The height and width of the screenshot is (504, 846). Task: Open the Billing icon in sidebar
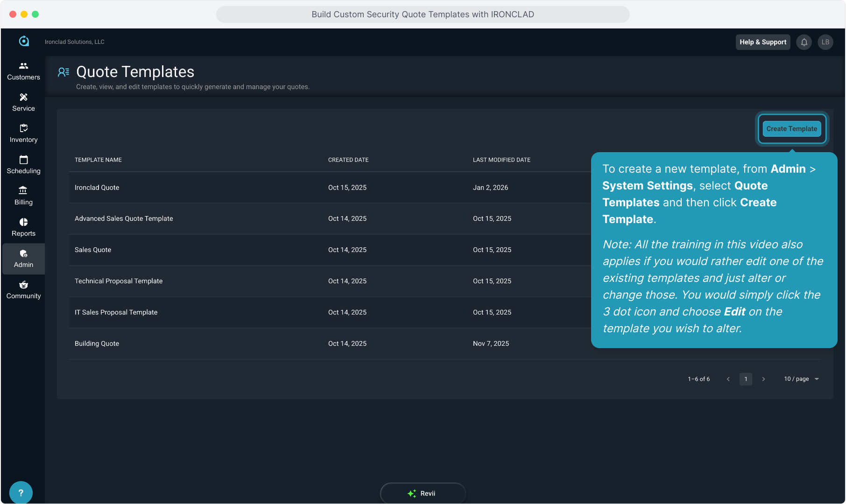23,190
